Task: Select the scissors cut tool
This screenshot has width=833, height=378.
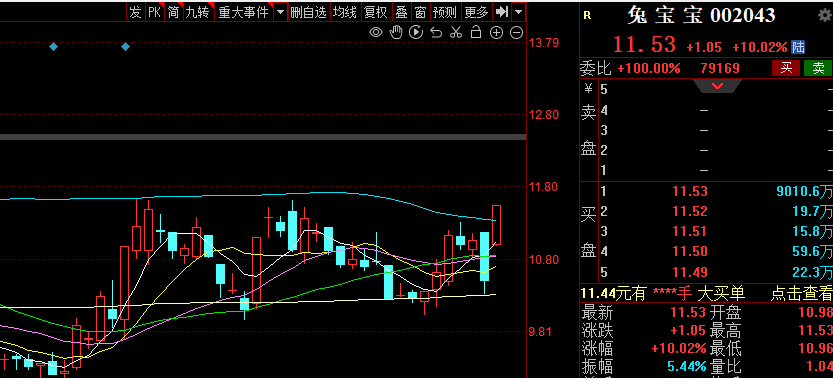Action: click(456, 32)
